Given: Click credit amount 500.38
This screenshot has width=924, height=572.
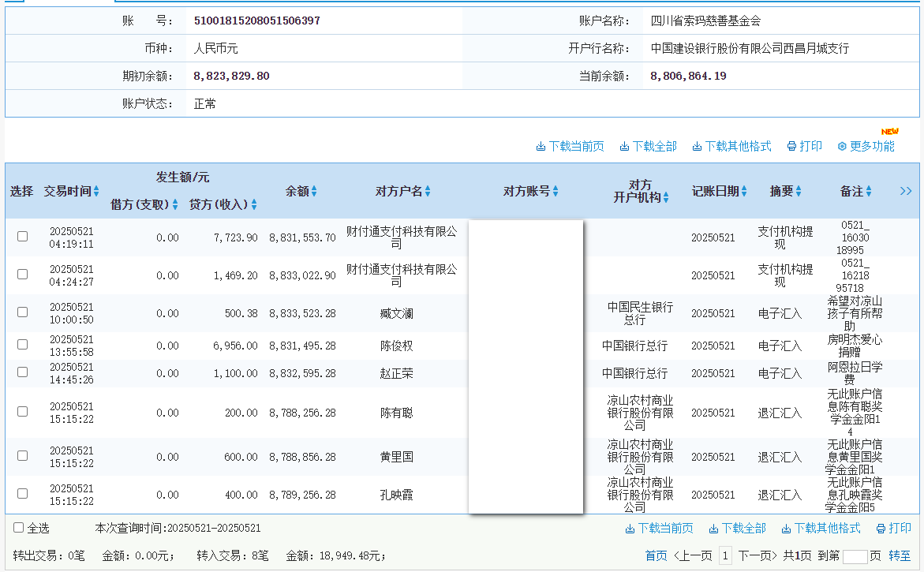Looking at the screenshot, I should (241, 313).
